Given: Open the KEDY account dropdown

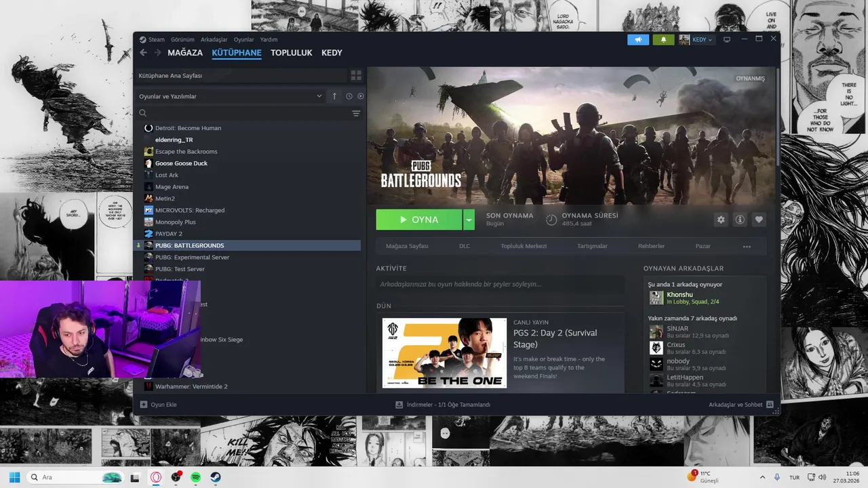Looking at the screenshot, I should pos(702,39).
